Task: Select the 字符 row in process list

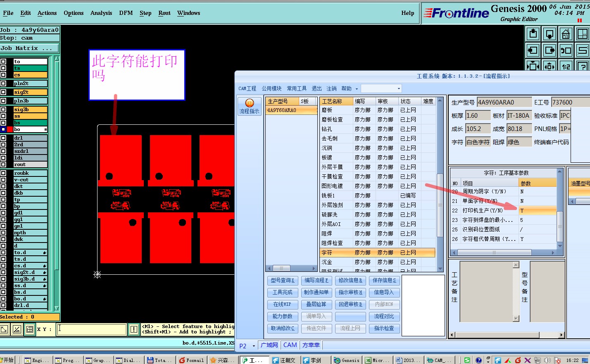Action: [377, 252]
